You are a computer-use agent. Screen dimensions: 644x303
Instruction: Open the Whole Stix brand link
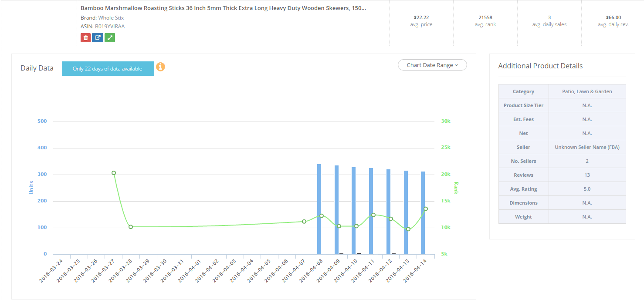[111, 18]
